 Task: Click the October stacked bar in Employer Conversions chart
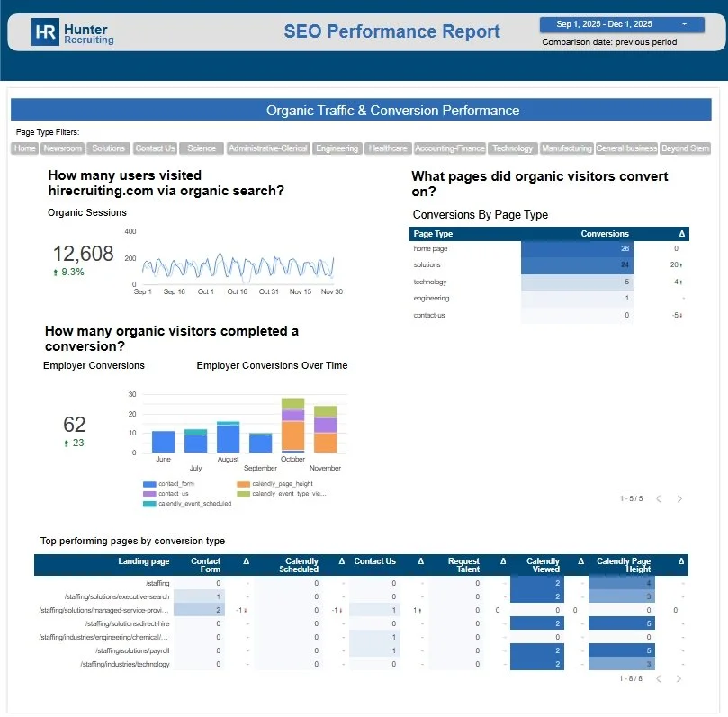292,423
